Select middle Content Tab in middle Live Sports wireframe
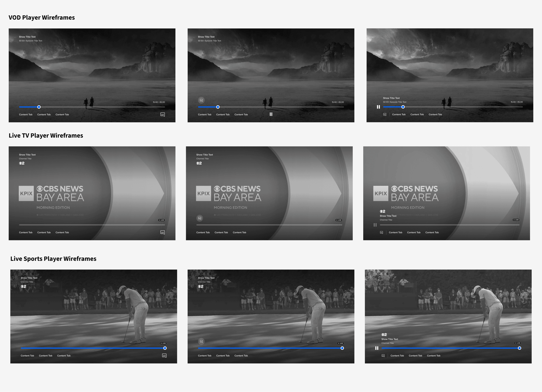This screenshot has height=392, width=542. [223, 356]
